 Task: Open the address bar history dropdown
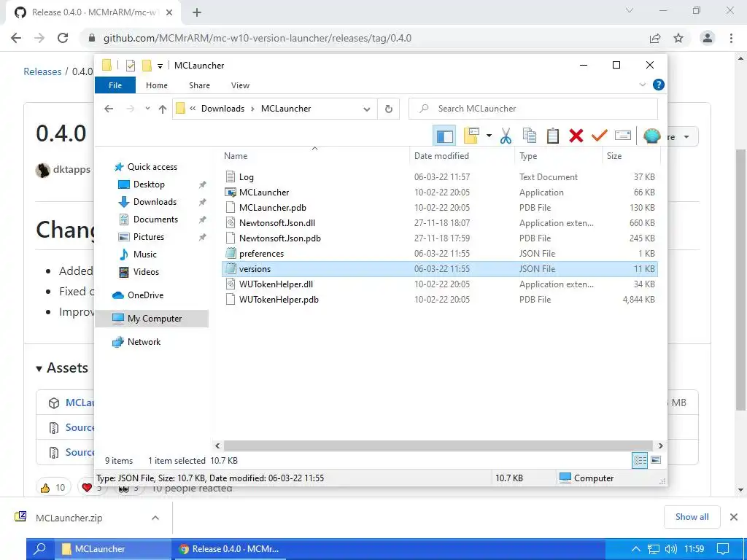pos(366,109)
